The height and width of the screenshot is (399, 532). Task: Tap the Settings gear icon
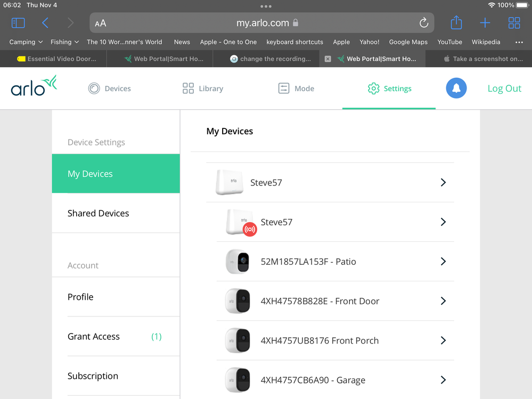click(373, 88)
